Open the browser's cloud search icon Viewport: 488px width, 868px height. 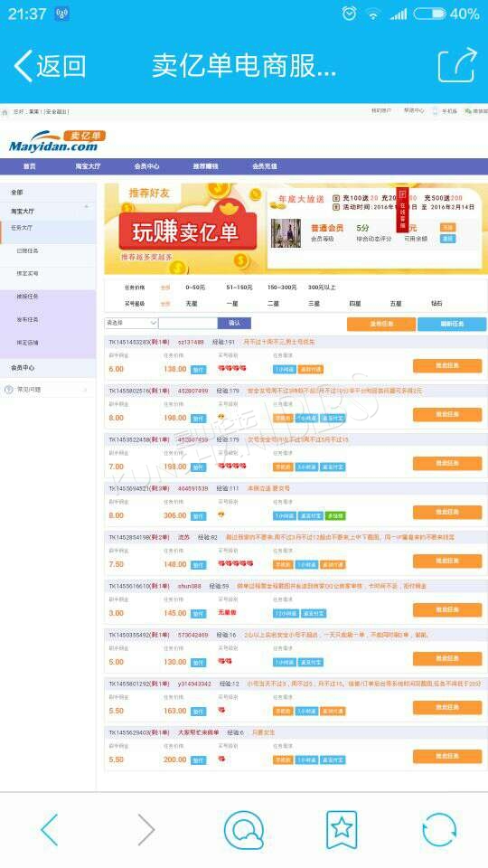point(243,829)
